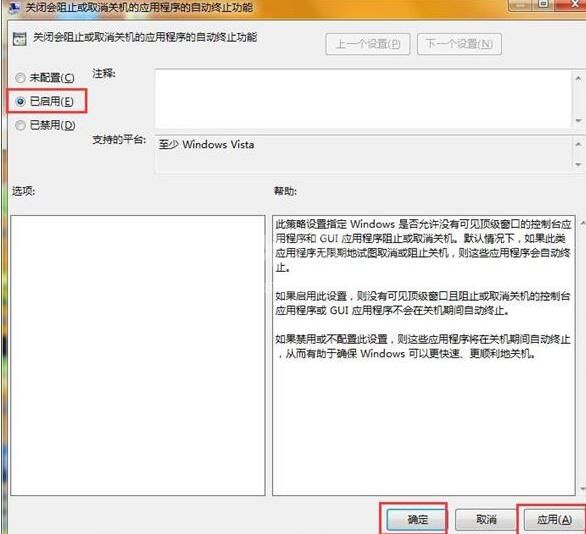
Task: Click the 取消 button
Action: coord(486,519)
